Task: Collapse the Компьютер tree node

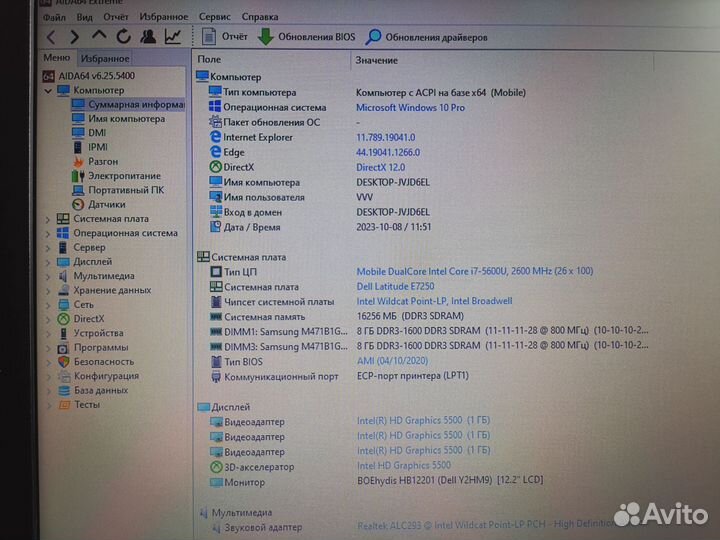Action: (48, 91)
